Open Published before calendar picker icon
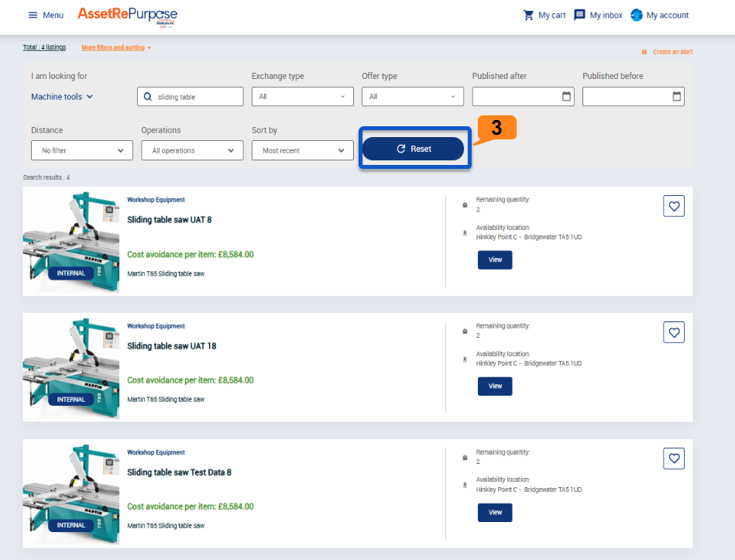Screen dimensions: 735x560 tap(677, 97)
